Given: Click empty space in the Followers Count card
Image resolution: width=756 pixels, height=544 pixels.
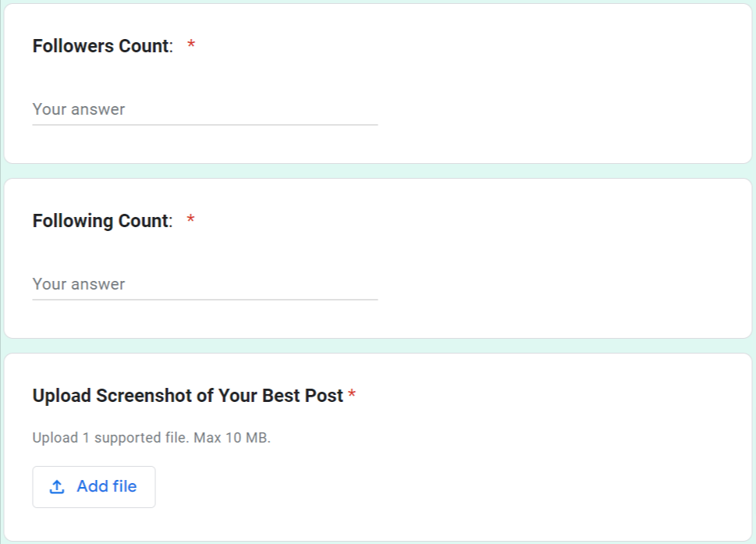Looking at the screenshot, I should 562,86.
